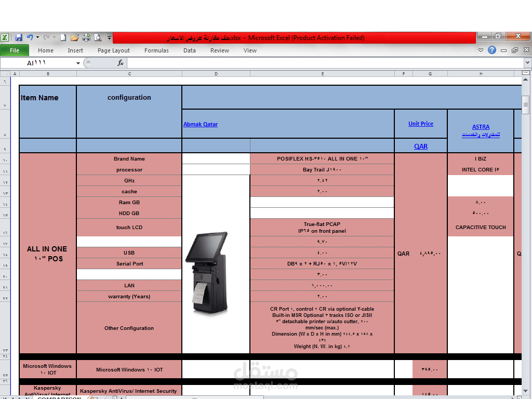This screenshot has height=399, width=532.
Task: Open the Name Box dropdown arrow
Action: pos(78,63)
